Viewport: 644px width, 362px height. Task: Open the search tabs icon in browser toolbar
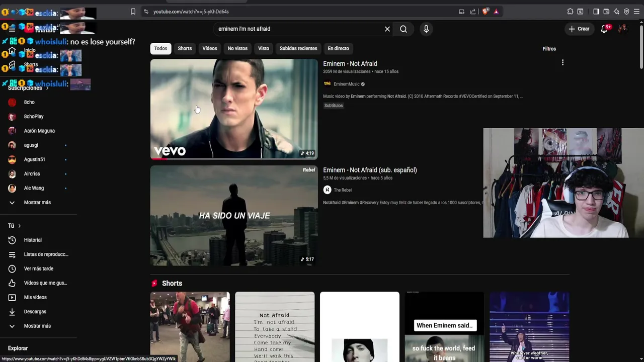point(580,12)
